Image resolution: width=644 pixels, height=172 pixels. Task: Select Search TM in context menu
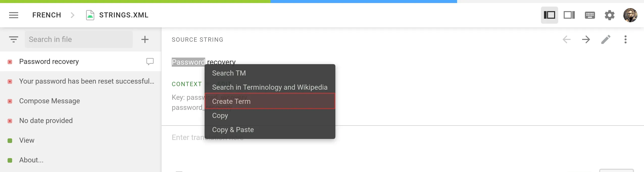click(229, 73)
